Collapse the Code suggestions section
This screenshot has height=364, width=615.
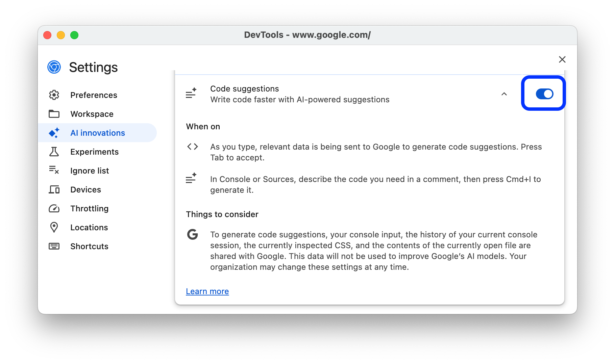click(x=504, y=94)
